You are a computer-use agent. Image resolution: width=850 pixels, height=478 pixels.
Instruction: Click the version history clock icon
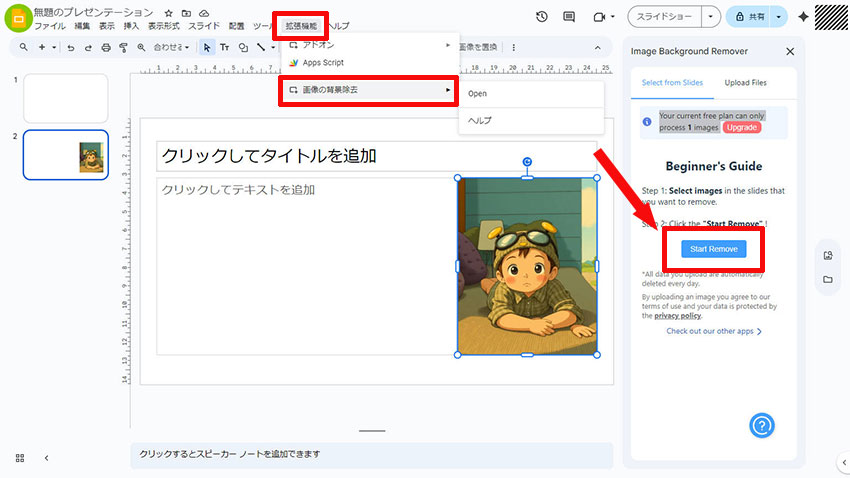click(541, 17)
